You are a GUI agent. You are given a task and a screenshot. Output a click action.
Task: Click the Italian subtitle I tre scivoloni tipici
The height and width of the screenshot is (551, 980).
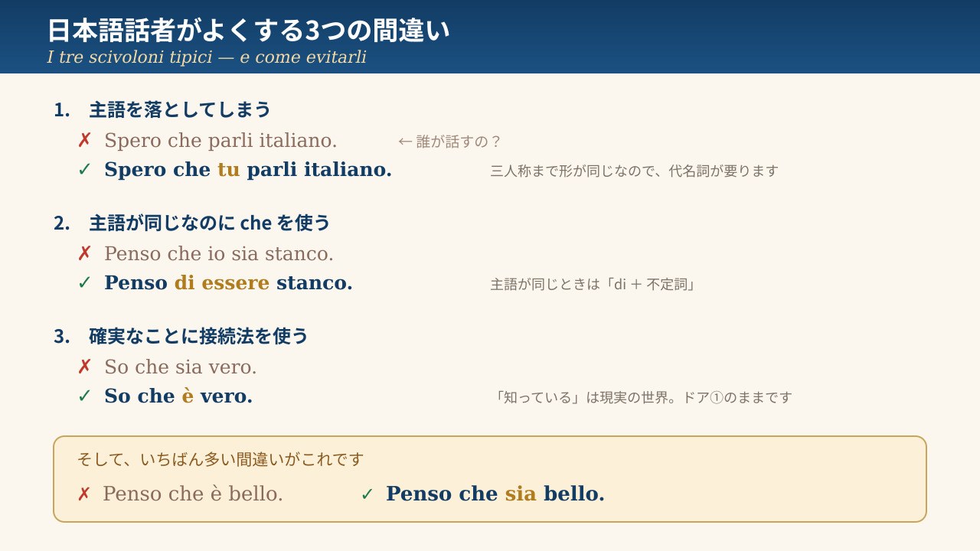click(207, 57)
